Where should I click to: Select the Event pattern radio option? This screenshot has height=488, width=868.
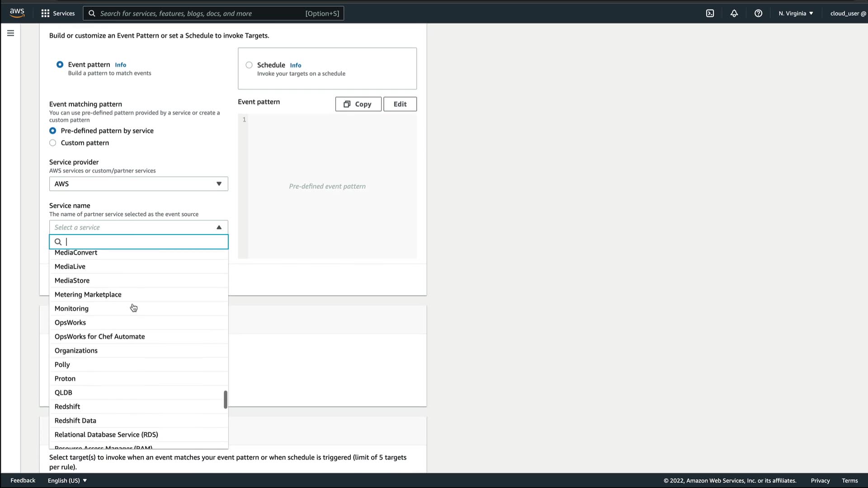coord(60,65)
